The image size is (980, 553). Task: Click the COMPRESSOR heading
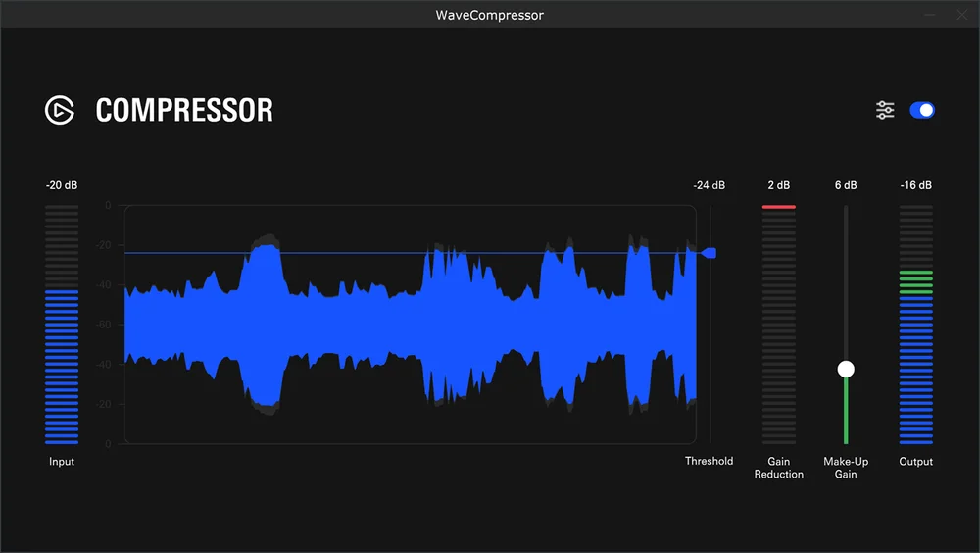pos(184,110)
